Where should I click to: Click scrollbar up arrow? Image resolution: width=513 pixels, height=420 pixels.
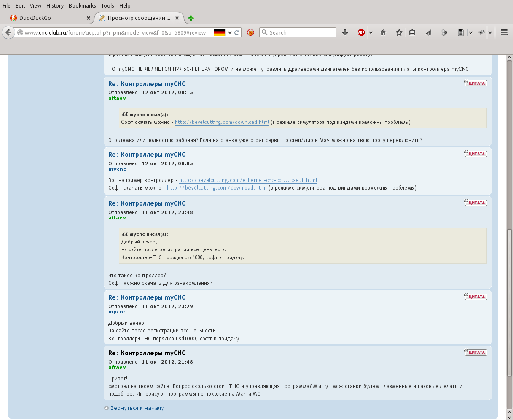tap(509, 58)
